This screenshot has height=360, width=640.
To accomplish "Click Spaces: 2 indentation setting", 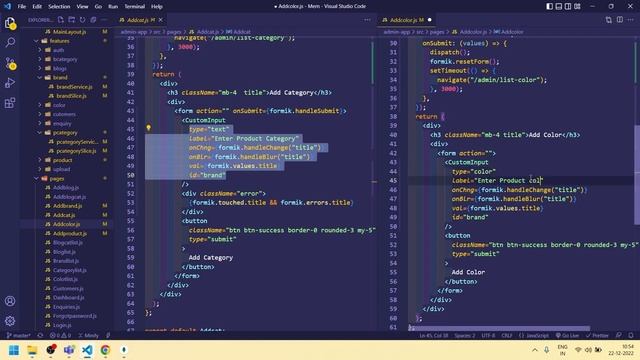I will (x=465, y=336).
